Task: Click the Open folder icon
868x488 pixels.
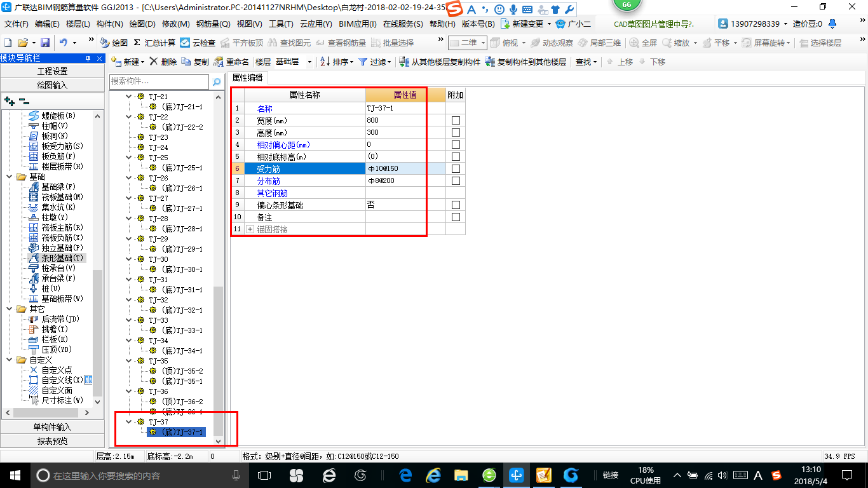Action: click(23, 43)
